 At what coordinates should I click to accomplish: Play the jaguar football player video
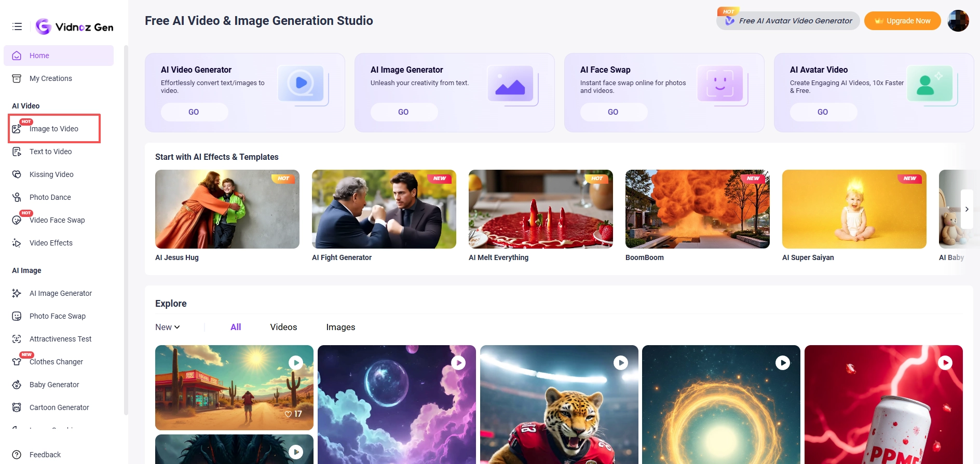pos(621,363)
